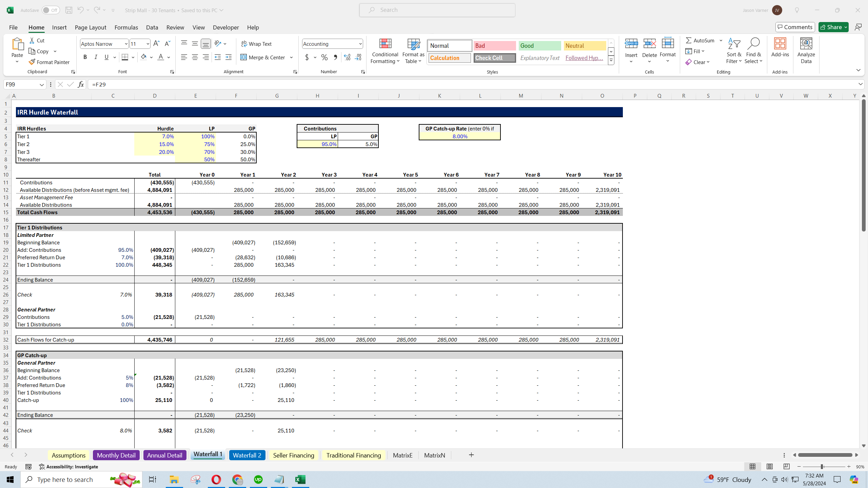This screenshot has height=488, width=868.
Task: Click the zoom slider handle
Action: 822,467
